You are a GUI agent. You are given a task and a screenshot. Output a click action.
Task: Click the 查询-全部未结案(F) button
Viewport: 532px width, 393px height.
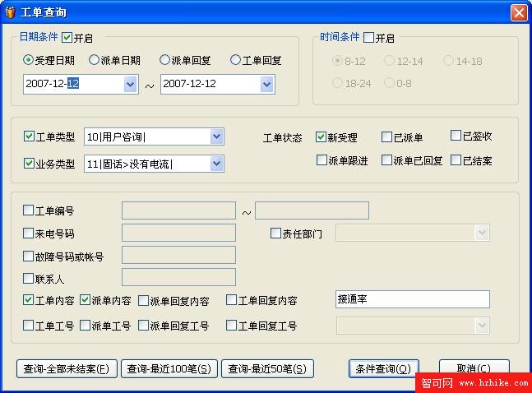coord(67,369)
